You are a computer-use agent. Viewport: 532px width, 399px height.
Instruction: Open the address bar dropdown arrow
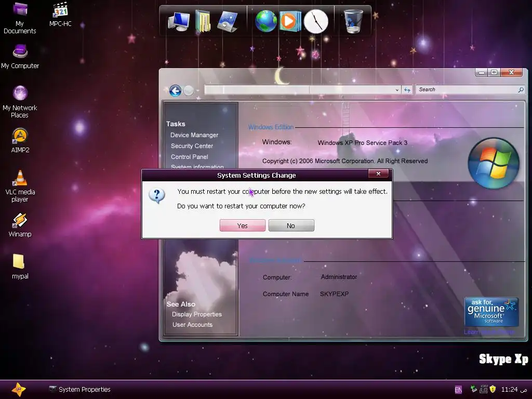pyautogui.click(x=397, y=90)
